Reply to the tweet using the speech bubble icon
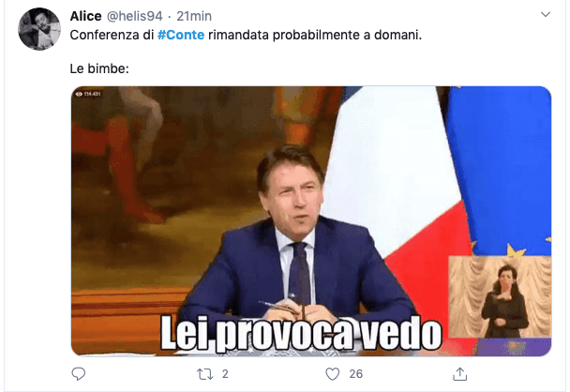This screenshot has height=392, width=570. click(78, 374)
